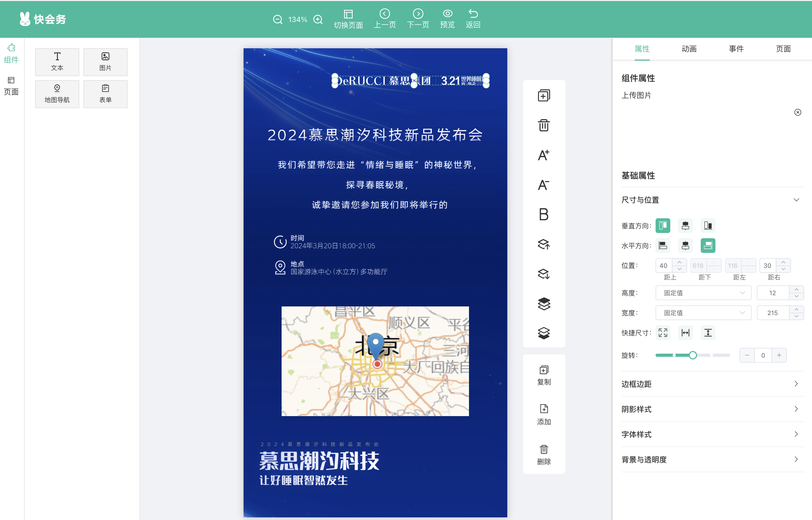
Task: Expand the 边框边距 section
Action: pyautogui.click(x=712, y=384)
